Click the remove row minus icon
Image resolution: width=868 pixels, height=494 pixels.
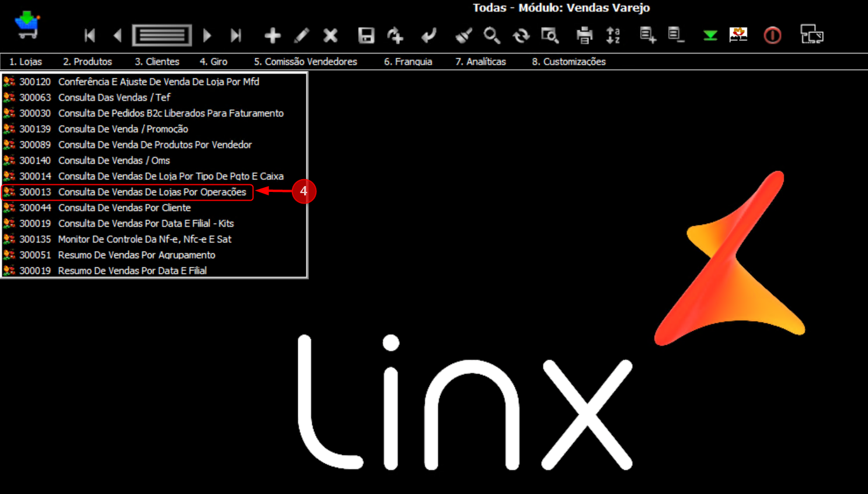coord(677,35)
